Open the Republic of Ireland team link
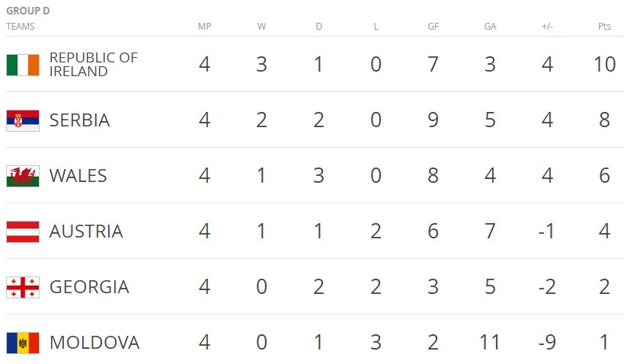 (x=94, y=65)
